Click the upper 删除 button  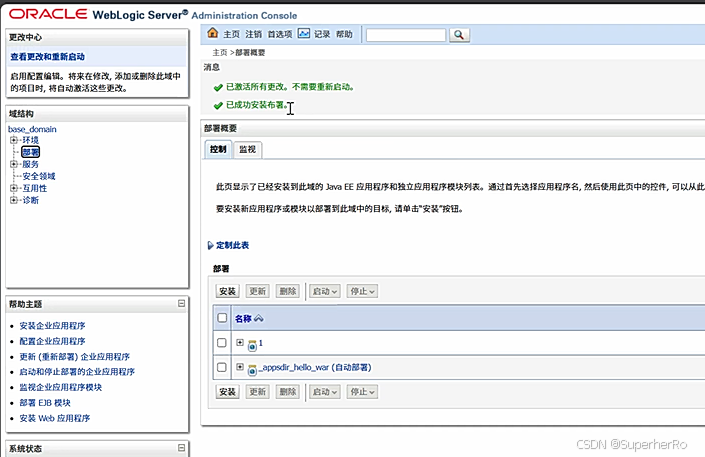(288, 291)
